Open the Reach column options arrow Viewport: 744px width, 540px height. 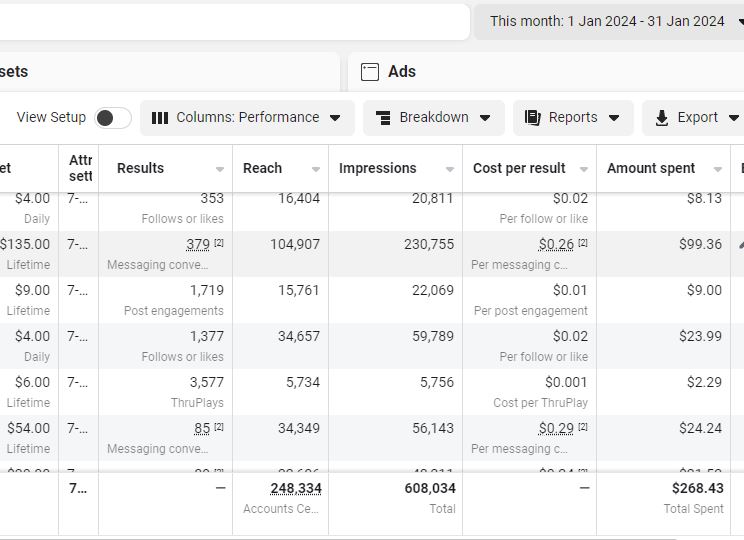[316, 169]
